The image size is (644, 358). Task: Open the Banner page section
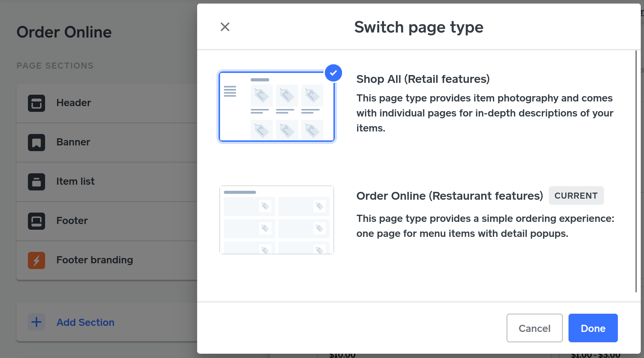[x=73, y=142]
